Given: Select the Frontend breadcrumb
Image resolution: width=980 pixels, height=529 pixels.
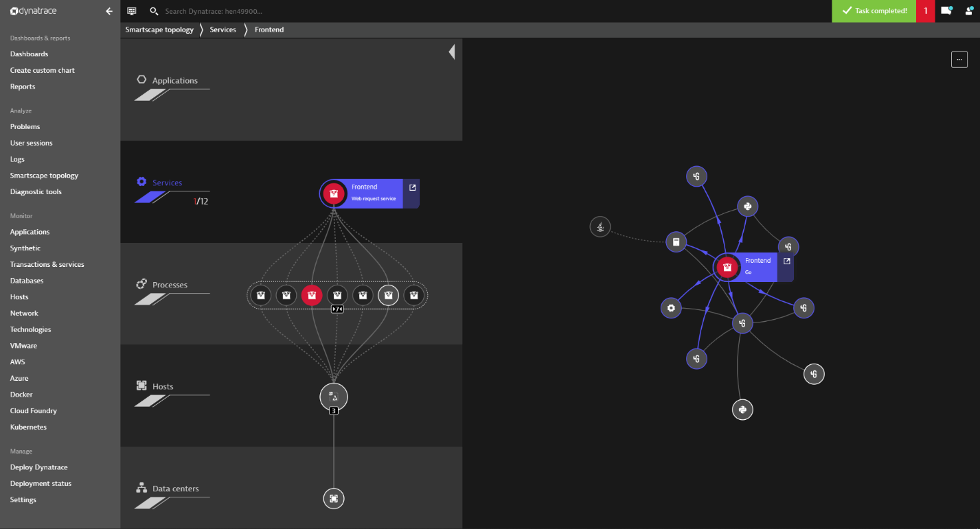Looking at the screenshot, I should coord(269,30).
